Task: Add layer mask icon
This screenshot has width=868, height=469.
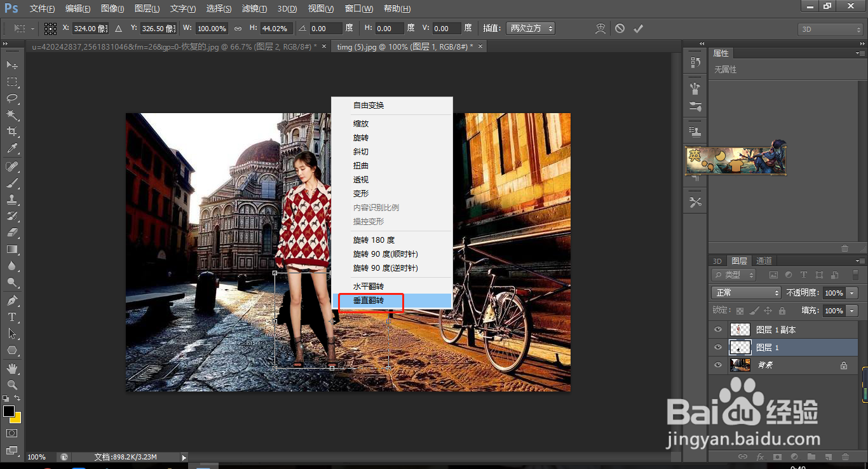Action: pyautogui.click(x=777, y=457)
